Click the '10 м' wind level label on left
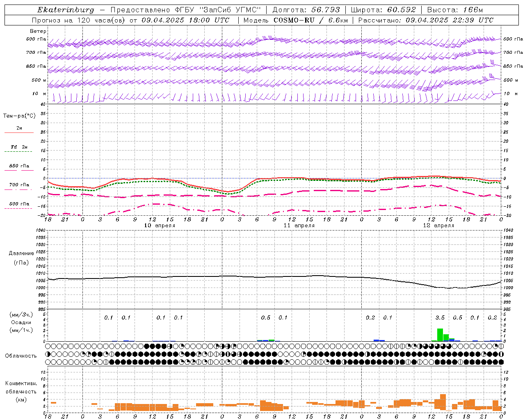 [39, 94]
